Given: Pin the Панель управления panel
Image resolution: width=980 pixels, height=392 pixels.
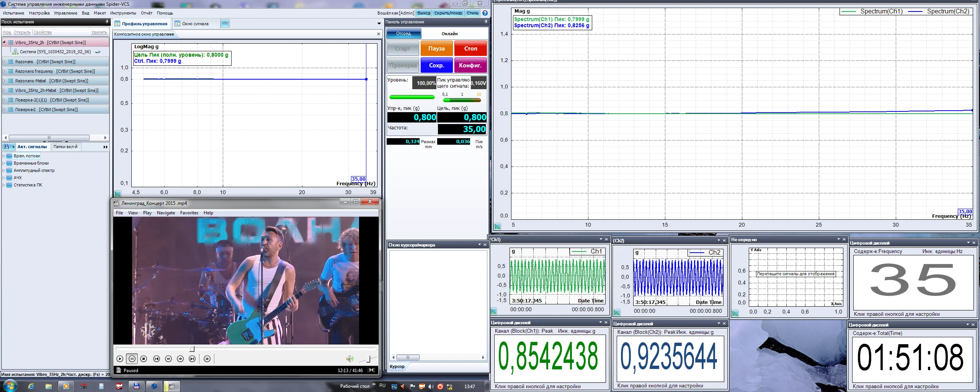Looking at the screenshot, I should pos(486,22).
